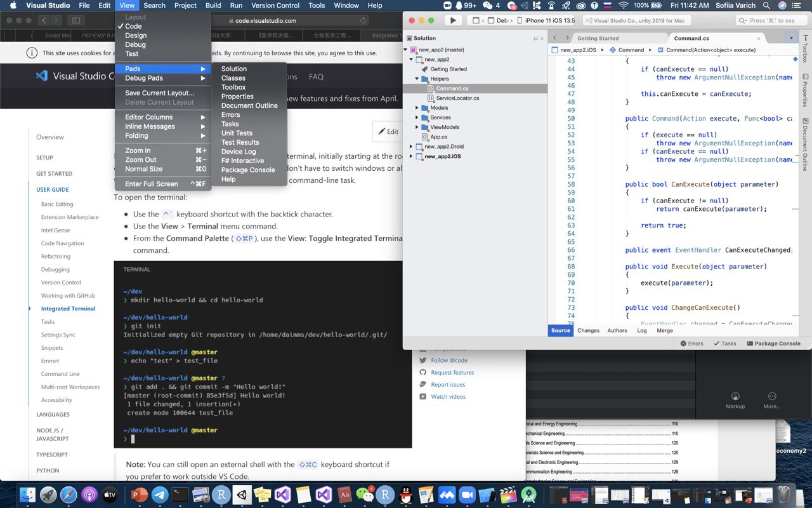Expand the new_app2.iOS project
This screenshot has width=812, height=508.
tap(411, 156)
